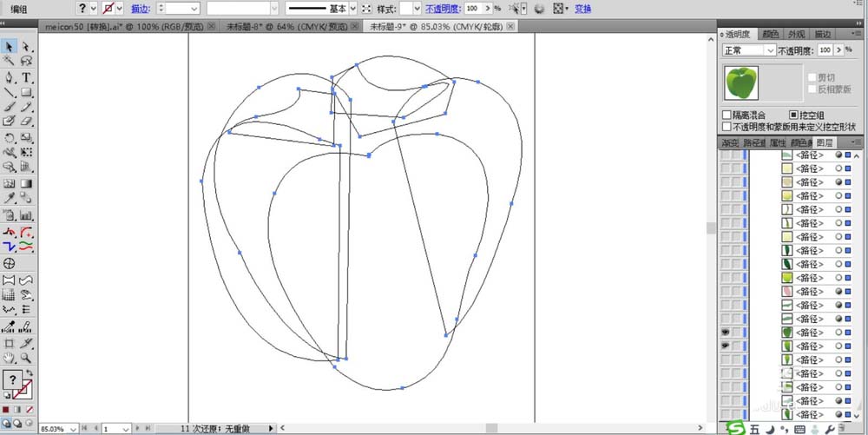868x435 pixels.
Task: Select the Type tool
Action: pos(26,77)
